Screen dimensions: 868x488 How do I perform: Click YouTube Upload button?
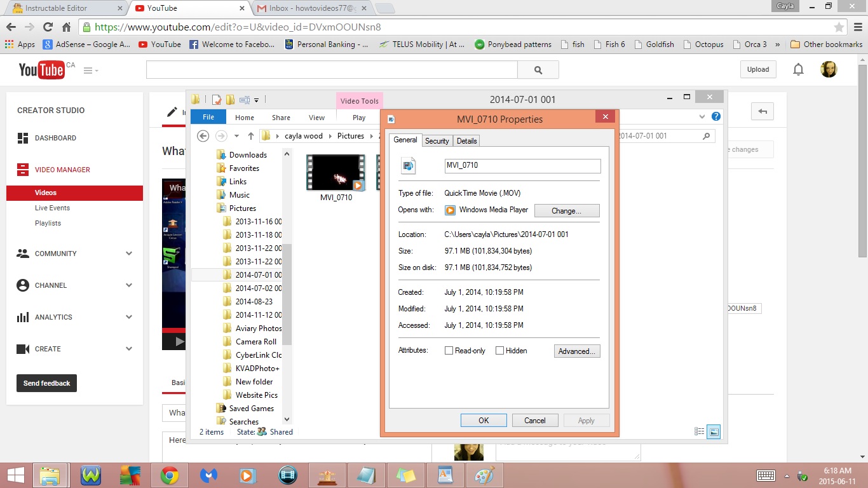pos(757,70)
